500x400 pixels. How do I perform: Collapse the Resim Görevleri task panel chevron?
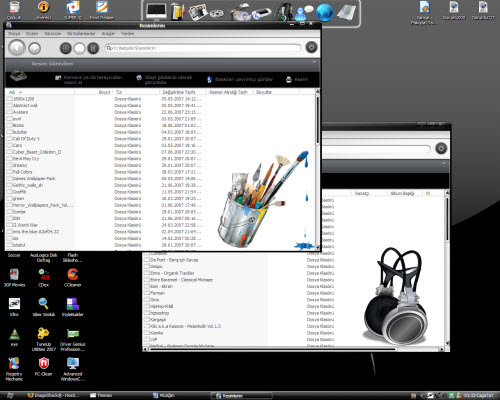pyautogui.click(x=314, y=62)
